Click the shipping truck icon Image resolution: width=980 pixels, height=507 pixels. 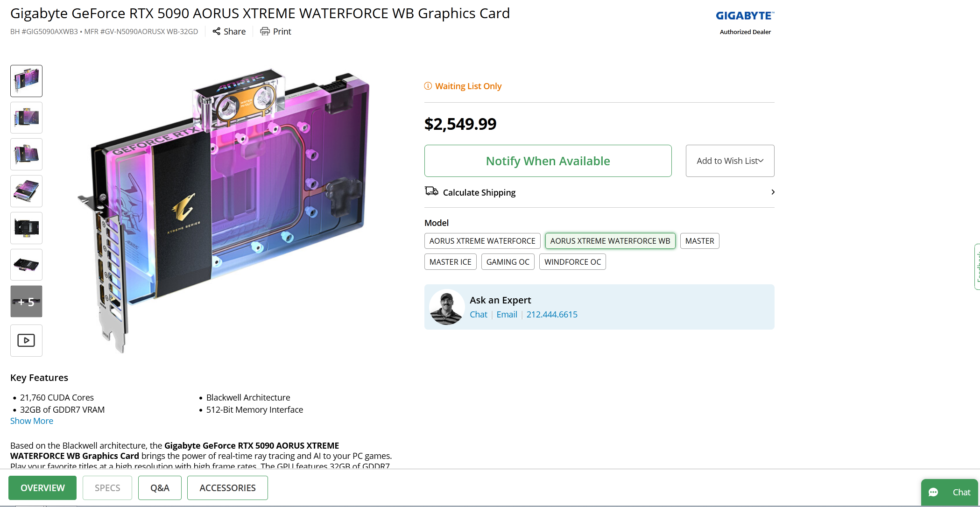pos(431,191)
